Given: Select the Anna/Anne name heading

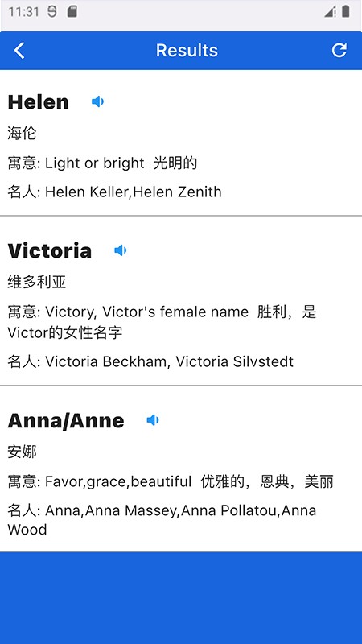Looking at the screenshot, I should point(66,420).
